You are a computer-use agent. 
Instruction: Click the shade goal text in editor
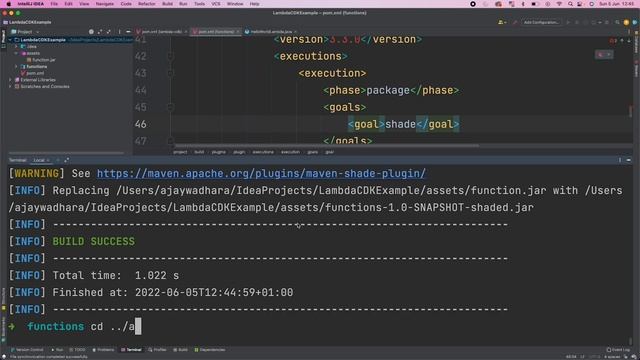(400, 124)
